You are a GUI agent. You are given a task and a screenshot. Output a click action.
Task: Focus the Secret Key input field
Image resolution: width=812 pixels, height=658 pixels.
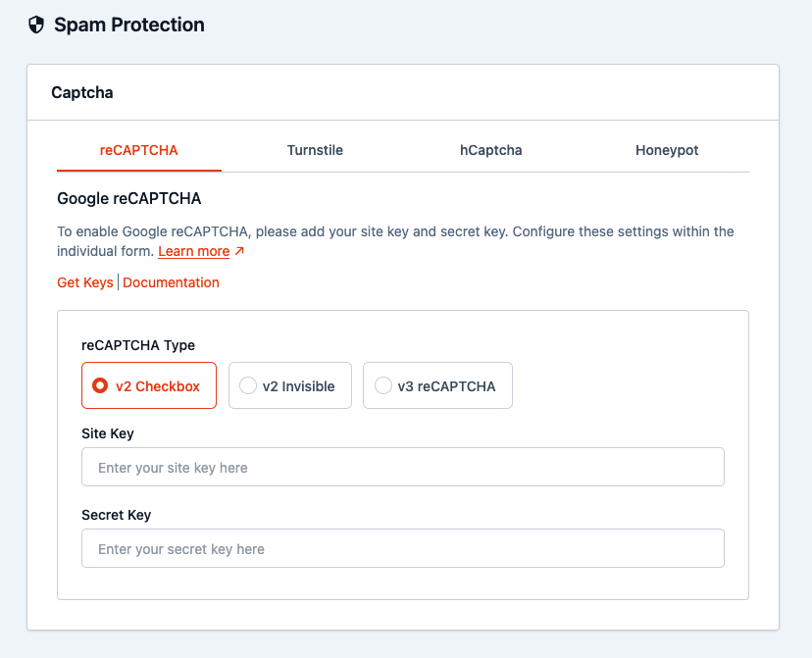pyautogui.click(x=403, y=548)
